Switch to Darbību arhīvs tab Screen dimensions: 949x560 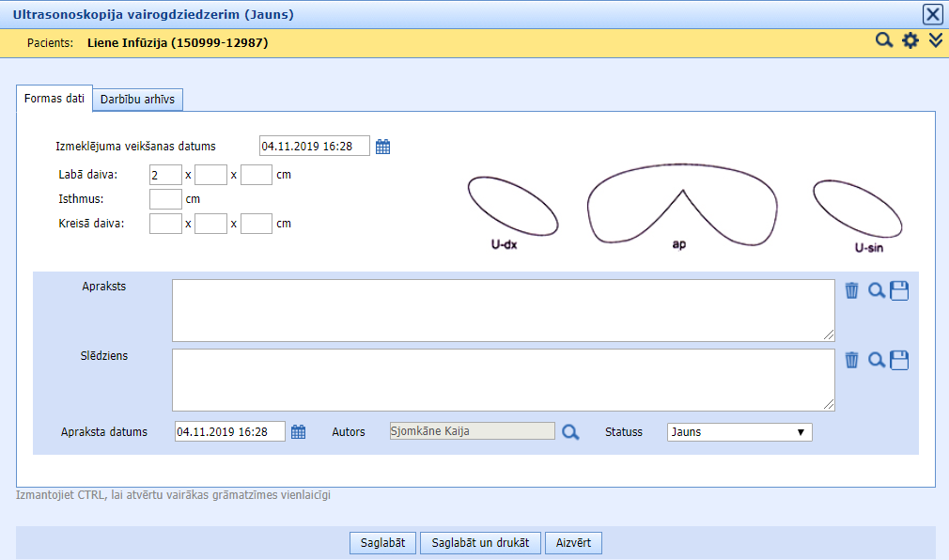coord(139,100)
